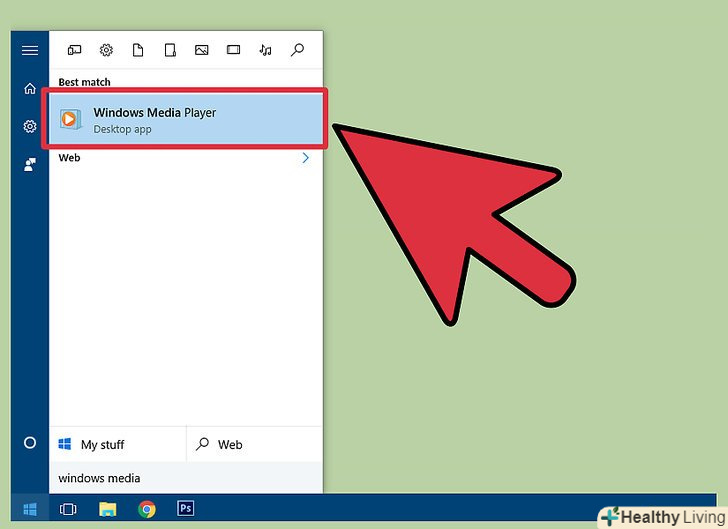The height and width of the screenshot is (529, 728).
Task: Click the Windows Media Player app icon
Action: pyautogui.click(x=71, y=119)
